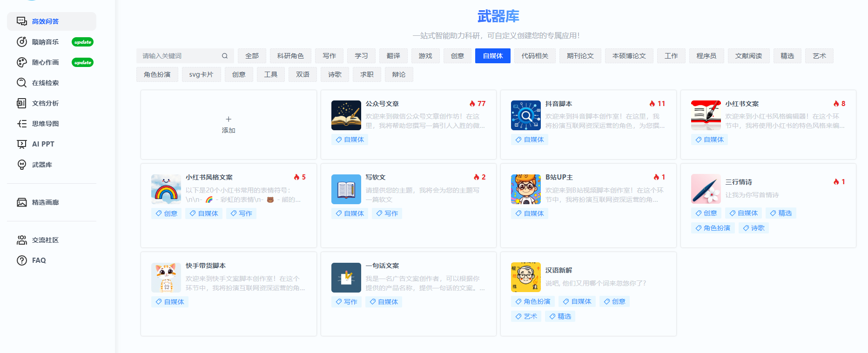Open the 公众号文章 book thumbnail
The width and height of the screenshot is (868, 353).
pos(346,115)
